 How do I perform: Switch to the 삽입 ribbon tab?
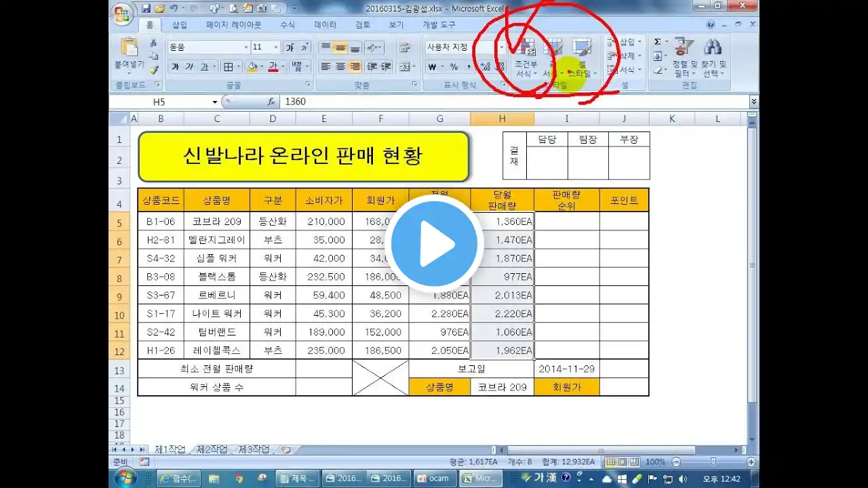click(180, 24)
